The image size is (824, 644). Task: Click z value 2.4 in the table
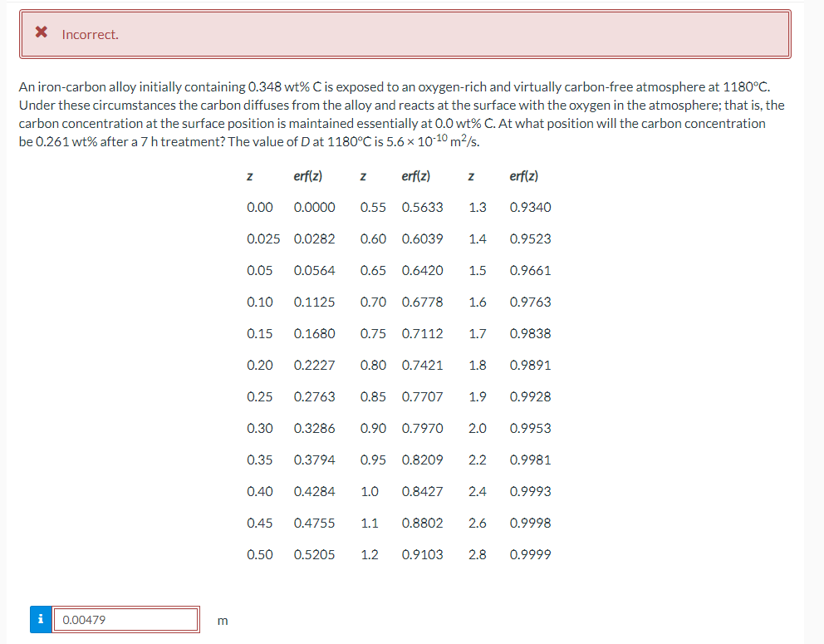[x=478, y=491]
